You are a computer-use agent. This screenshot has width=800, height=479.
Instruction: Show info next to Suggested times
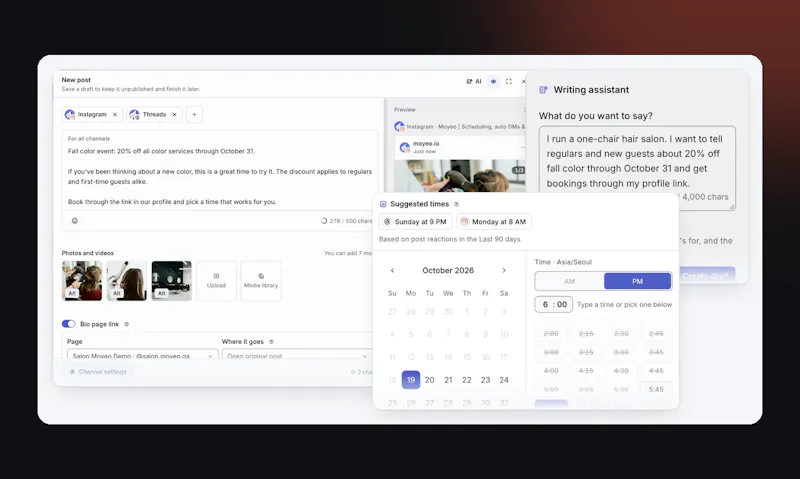[x=456, y=204]
